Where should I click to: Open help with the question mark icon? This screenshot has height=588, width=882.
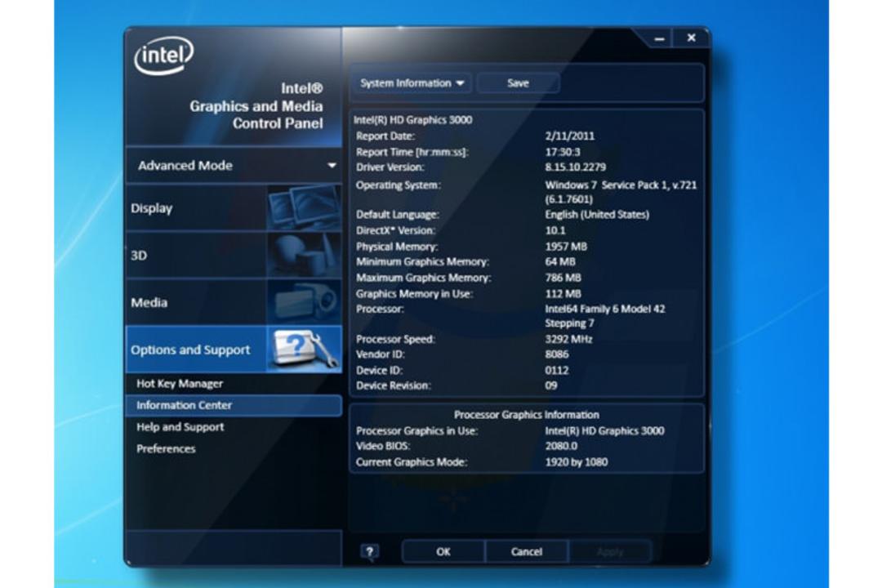tap(370, 551)
